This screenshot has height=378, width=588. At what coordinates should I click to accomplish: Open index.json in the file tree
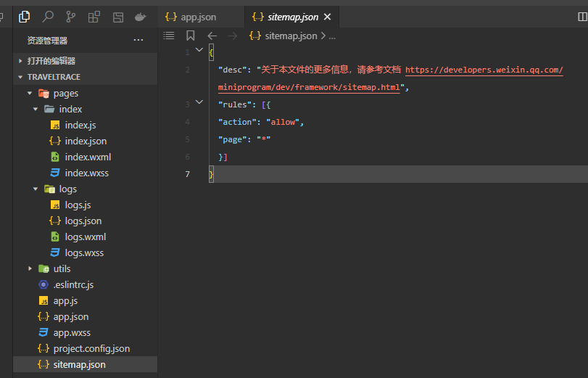tap(85, 141)
